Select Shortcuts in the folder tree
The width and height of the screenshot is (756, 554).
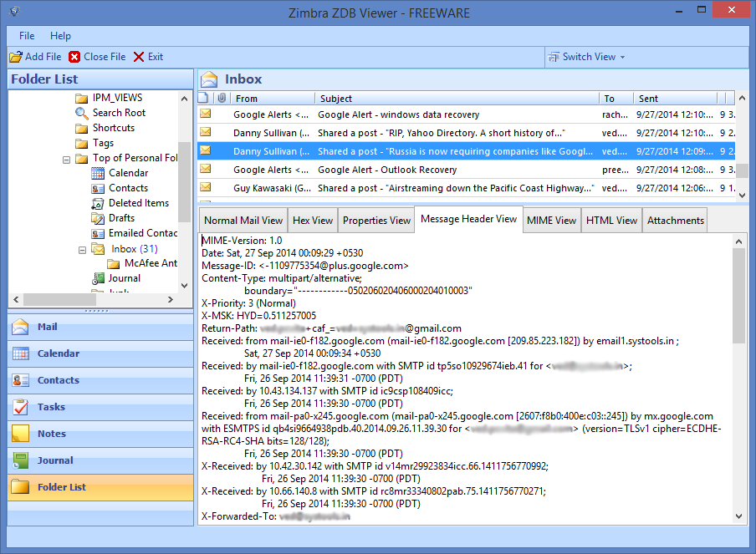pos(114,128)
